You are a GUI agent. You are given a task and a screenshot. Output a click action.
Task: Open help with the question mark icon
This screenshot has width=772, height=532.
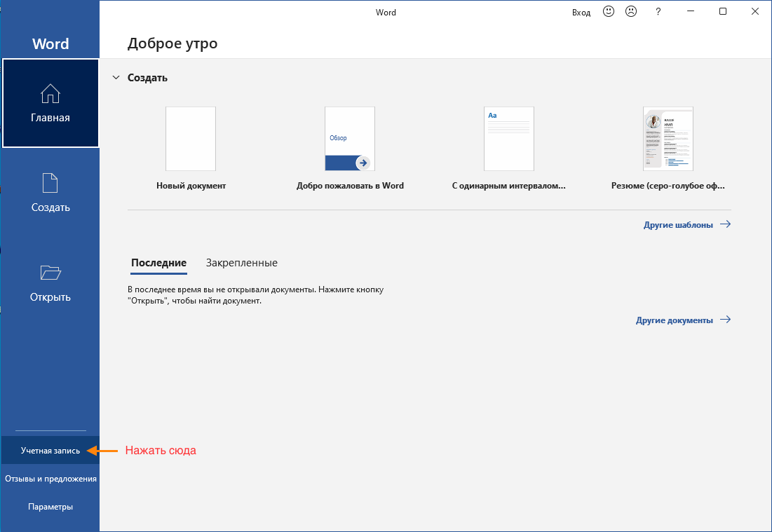[658, 12]
